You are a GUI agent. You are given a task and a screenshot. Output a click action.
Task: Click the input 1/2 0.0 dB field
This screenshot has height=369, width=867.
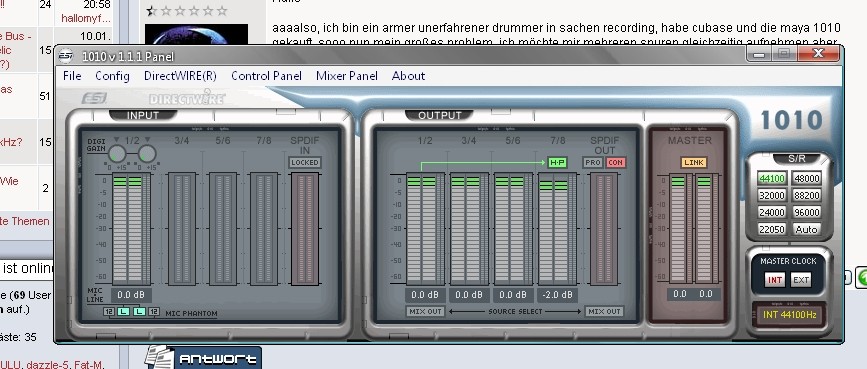tap(131, 295)
